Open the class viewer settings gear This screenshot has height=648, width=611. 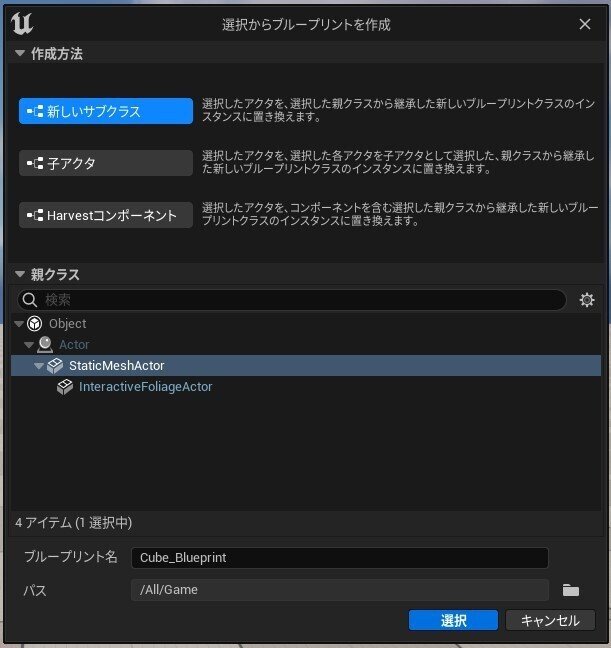pyautogui.click(x=587, y=300)
